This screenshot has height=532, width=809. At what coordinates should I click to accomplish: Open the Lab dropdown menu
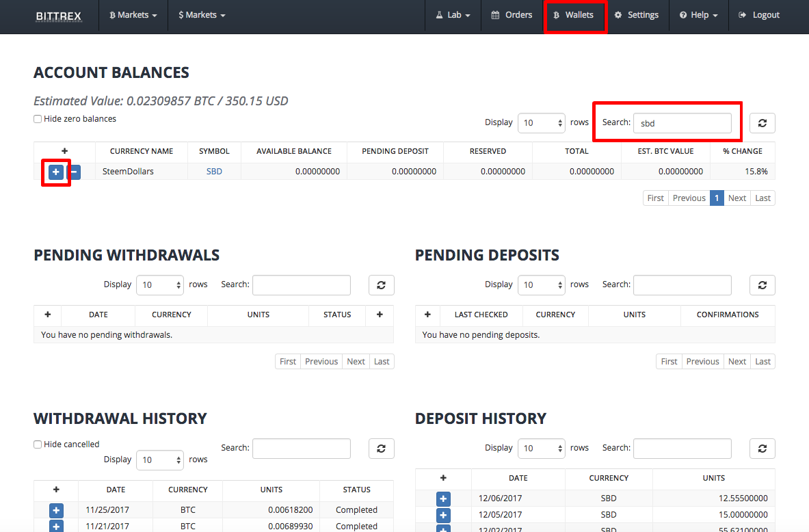(x=453, y=15)
